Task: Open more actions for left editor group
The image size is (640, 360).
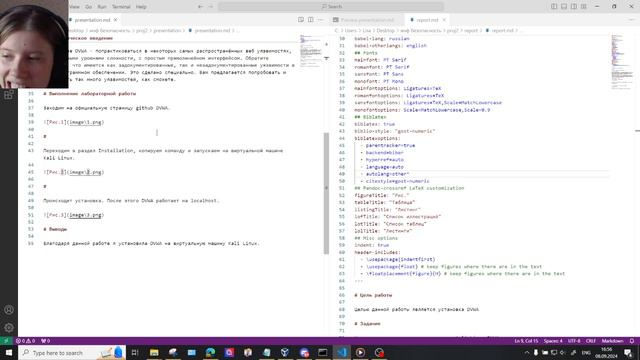Action: pos(320,20)
